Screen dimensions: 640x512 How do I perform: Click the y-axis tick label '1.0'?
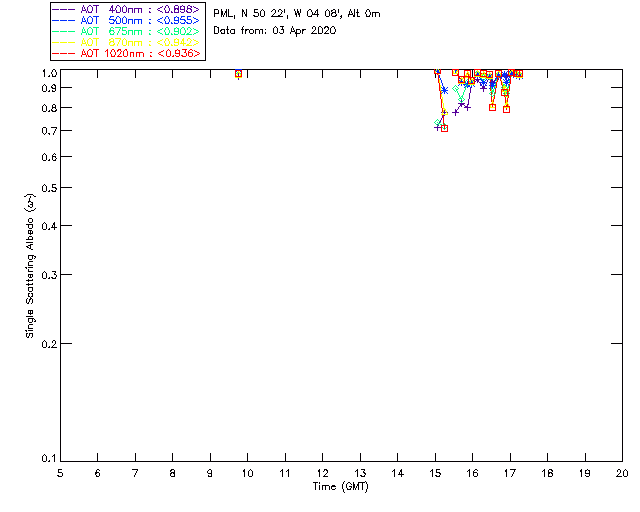tap(49, 73)
